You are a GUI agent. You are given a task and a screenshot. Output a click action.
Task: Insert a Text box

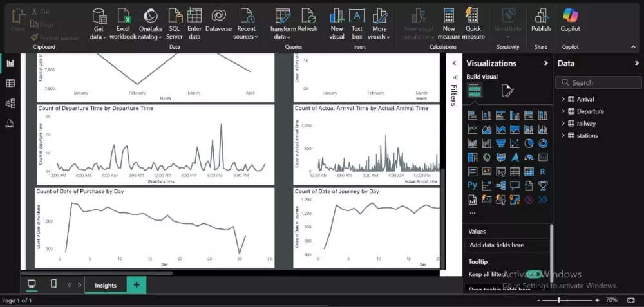pos(357,24)
